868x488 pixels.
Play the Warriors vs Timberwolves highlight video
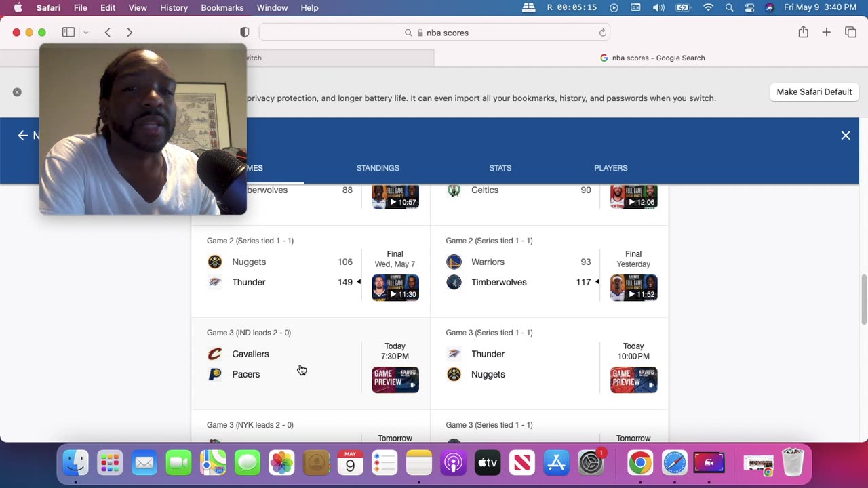click(633, 287)
